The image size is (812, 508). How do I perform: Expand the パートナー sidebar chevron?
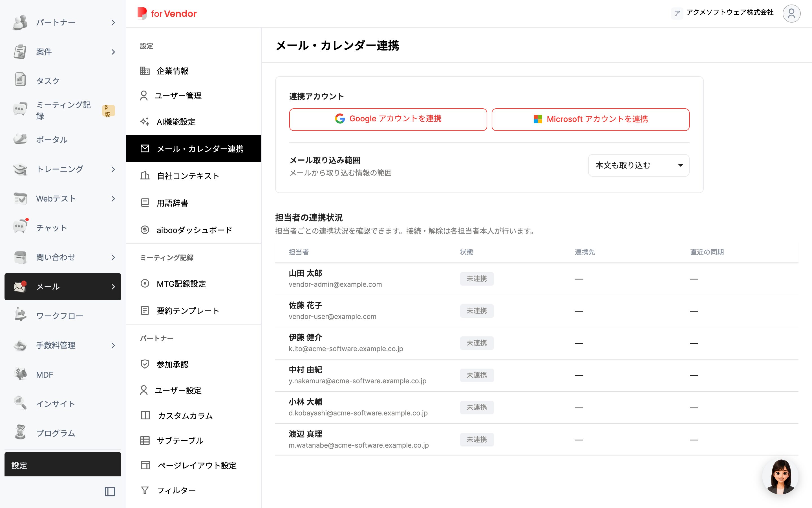[x=113, y=23]
